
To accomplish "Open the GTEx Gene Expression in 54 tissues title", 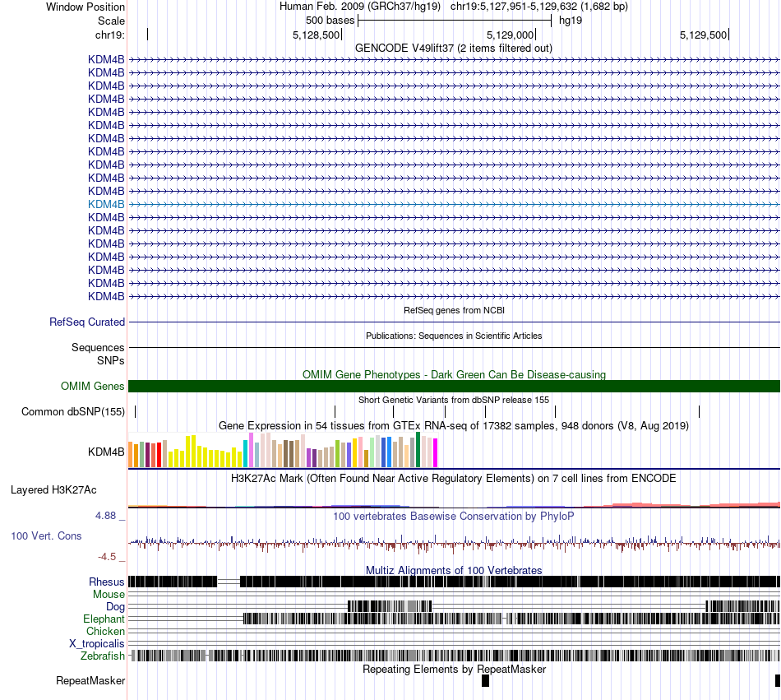I will tap(454, 426).
